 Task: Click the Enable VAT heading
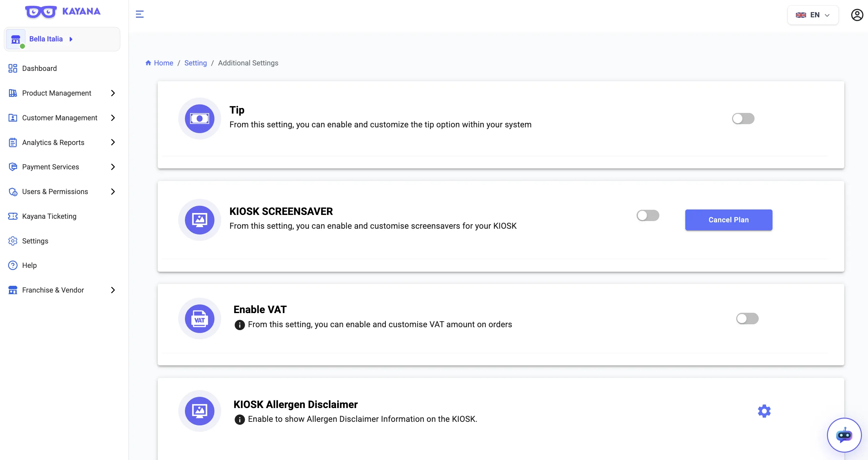click(x=260, y=310)
